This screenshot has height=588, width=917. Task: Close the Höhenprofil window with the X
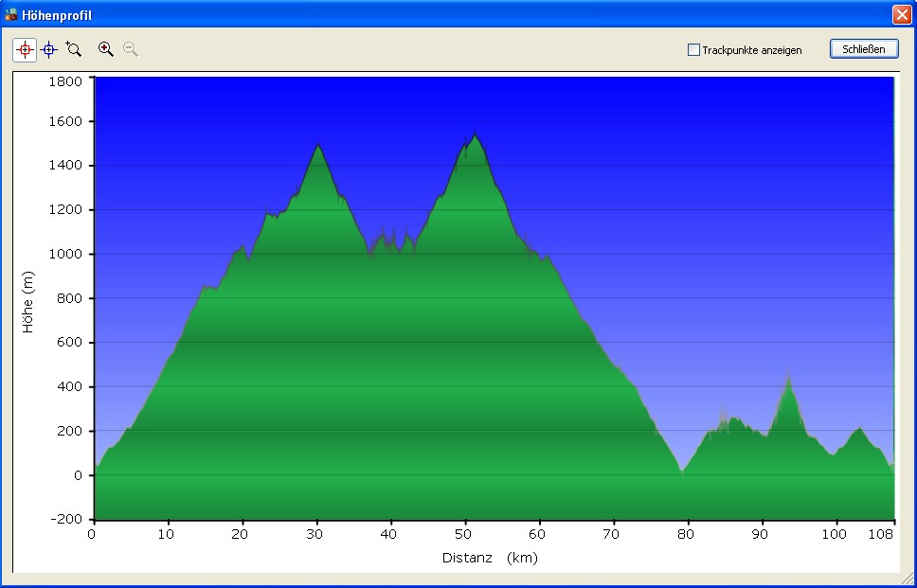pyautogui.click(x=901, y=14)
